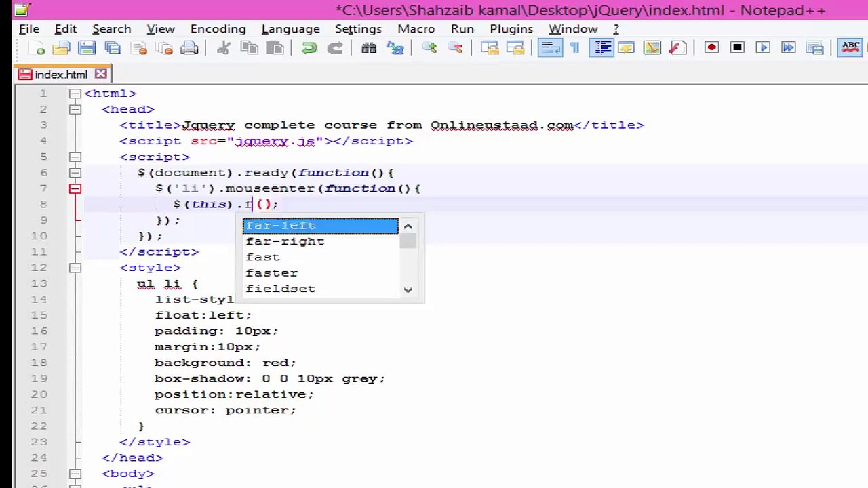
Task: Toggle Show All Characters pilcrow button
Action: tap(575, 47)
